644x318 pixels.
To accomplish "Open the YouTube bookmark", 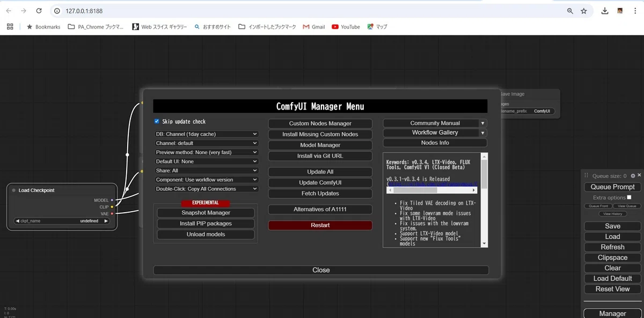I will [346, 27].
